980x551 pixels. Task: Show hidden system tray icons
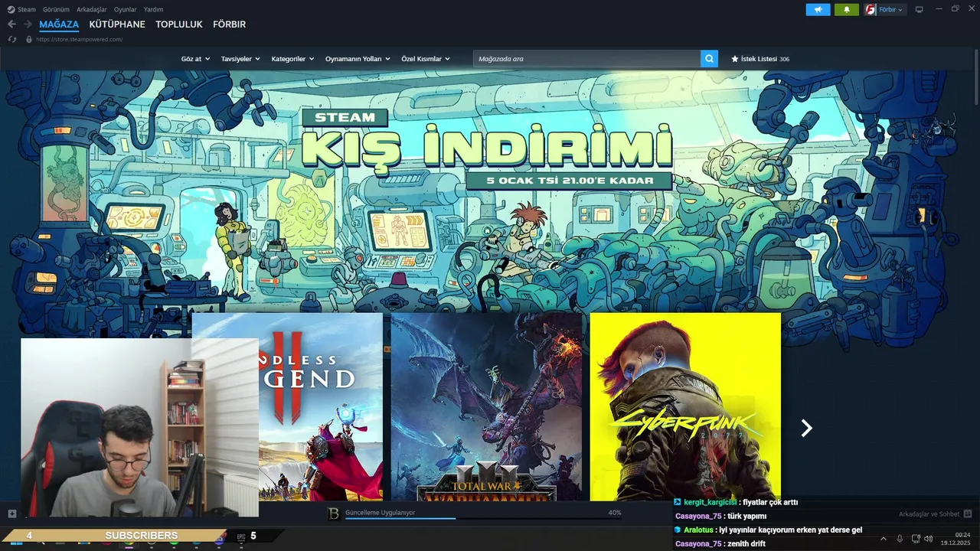click(x=883, y=539)
